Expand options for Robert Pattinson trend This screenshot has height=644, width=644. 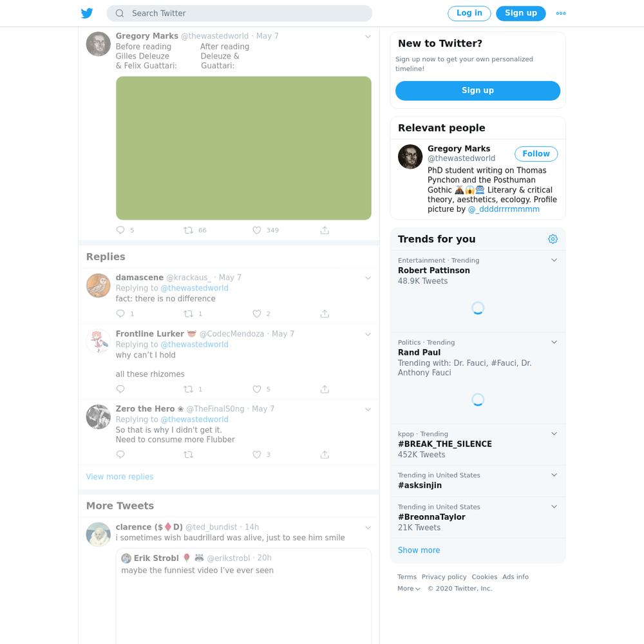554,260
